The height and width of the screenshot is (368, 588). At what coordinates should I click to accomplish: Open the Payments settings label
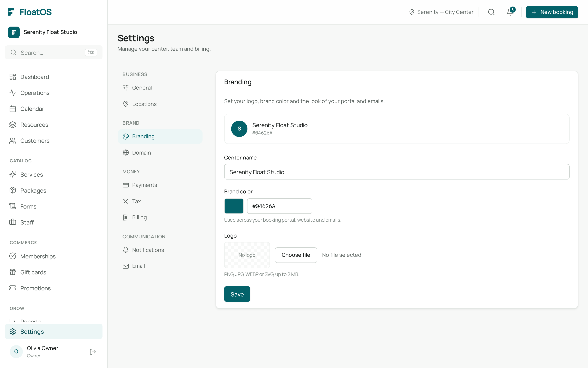145,185
